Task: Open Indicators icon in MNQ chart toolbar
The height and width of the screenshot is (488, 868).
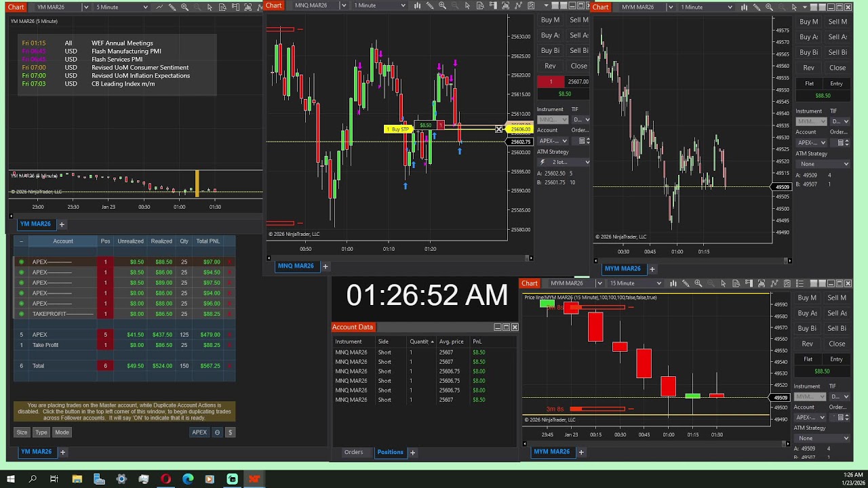Action: click(x=505, y=5)
